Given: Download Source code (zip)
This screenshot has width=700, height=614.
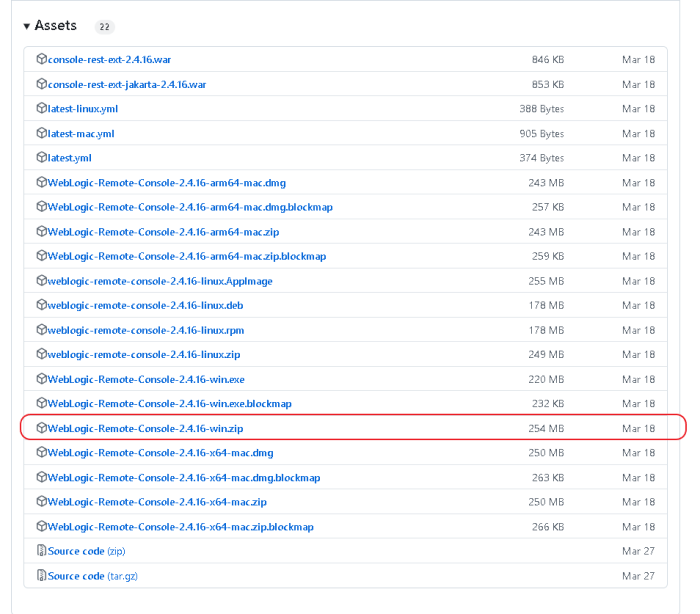Looking at the screenshot, I should tap(87, 551).
